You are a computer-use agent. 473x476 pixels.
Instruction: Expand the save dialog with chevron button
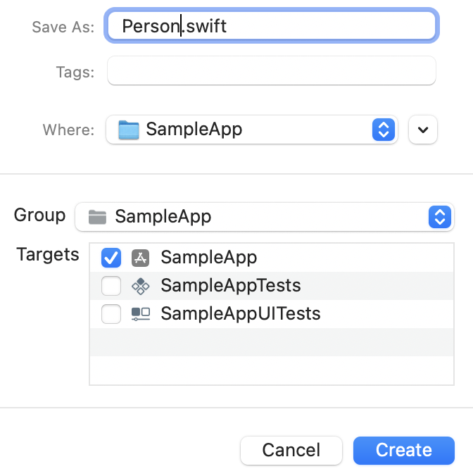[x=423, y=130]
